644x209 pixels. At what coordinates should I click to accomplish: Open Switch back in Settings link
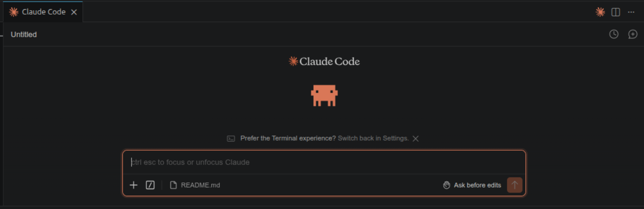coord(373,138)
